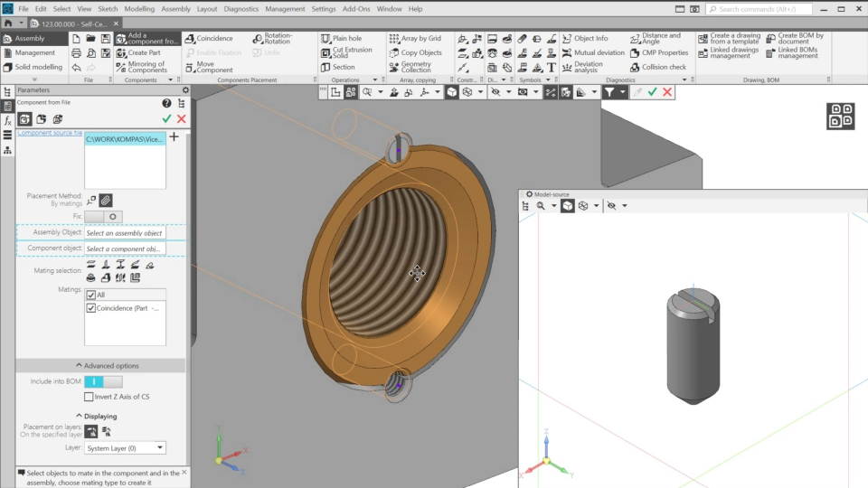This screenshot has height=488, width=868.
Task: Click the Component source file link
Action: [x=50, y=133]
